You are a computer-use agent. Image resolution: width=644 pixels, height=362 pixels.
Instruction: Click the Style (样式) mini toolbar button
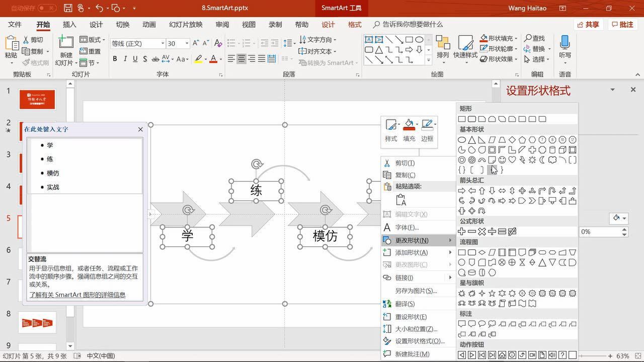pyautogui.click(x=391, y=130)
